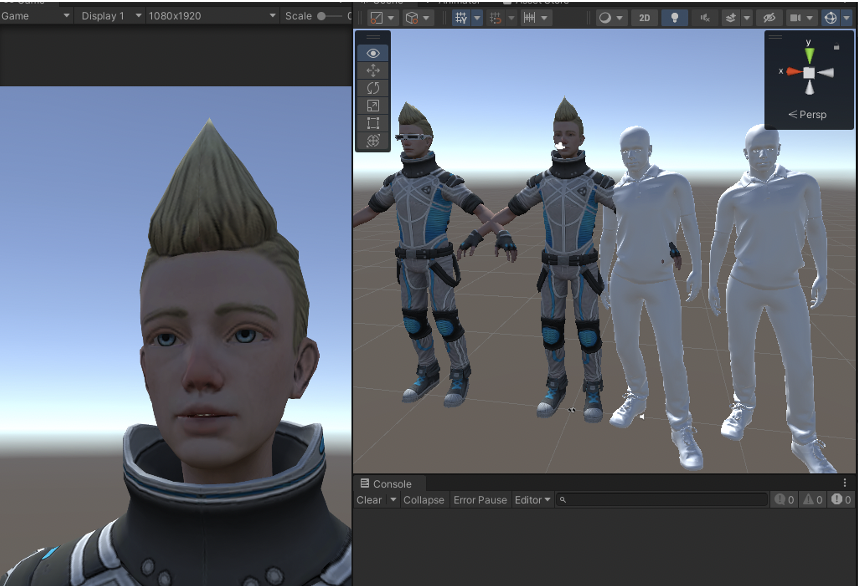The image size is (858, 586).
Task: Open the Editor dropdown in Console
Action: coord(532,500)
